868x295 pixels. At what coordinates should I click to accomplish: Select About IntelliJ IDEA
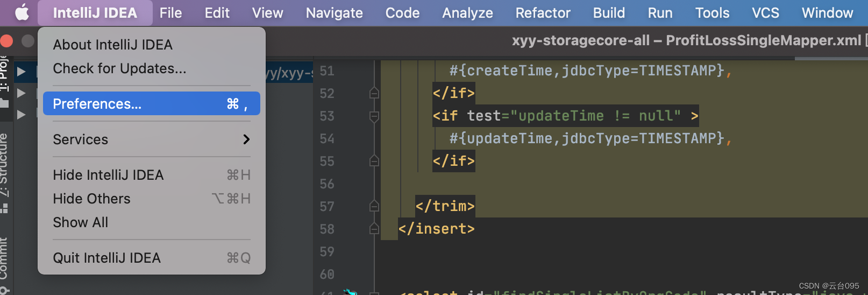coord(152,45)
